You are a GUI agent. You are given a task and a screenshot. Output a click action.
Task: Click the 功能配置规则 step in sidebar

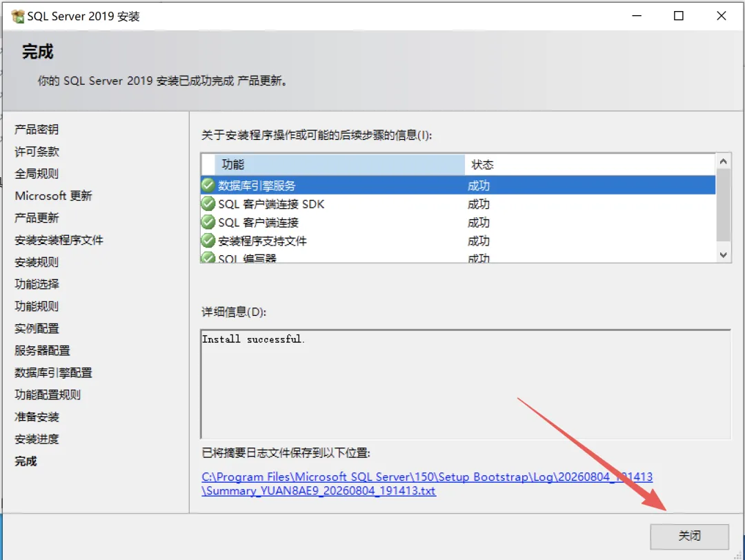(48, 394)
